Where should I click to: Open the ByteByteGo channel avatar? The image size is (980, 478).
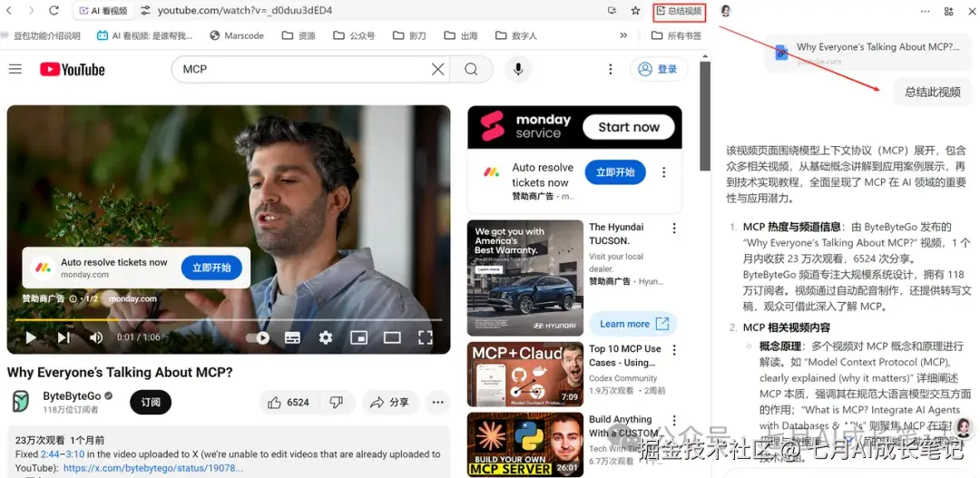pyautogui.click(x=21, y=401)
